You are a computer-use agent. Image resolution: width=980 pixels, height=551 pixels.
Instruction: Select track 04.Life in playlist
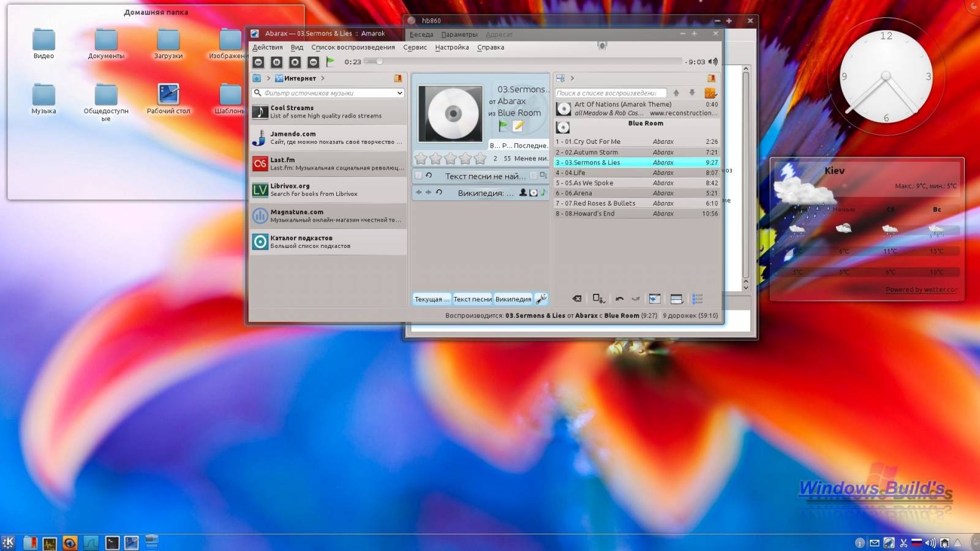pos(637,173)
